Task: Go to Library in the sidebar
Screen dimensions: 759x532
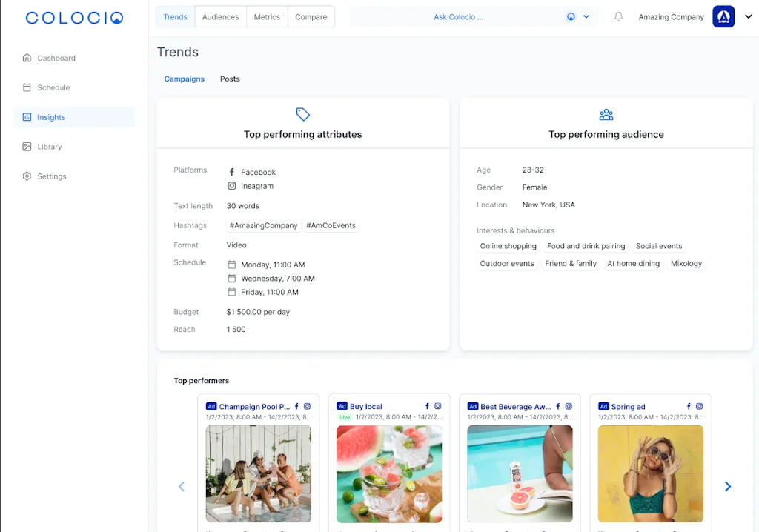Action: click(50, 147)
